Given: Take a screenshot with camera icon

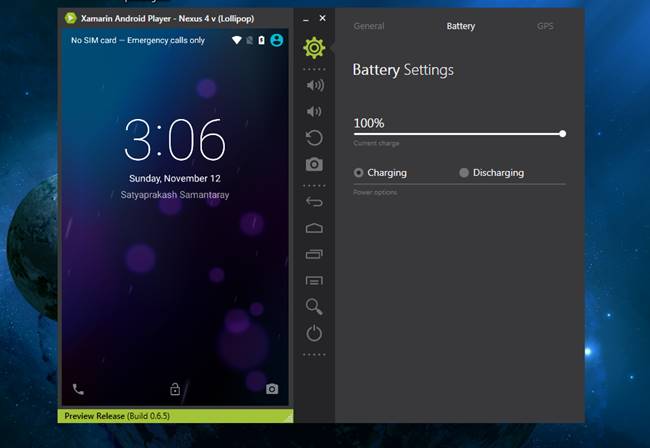Looking at the screenshot, I should pyautogui.click(x=314, y=165).
